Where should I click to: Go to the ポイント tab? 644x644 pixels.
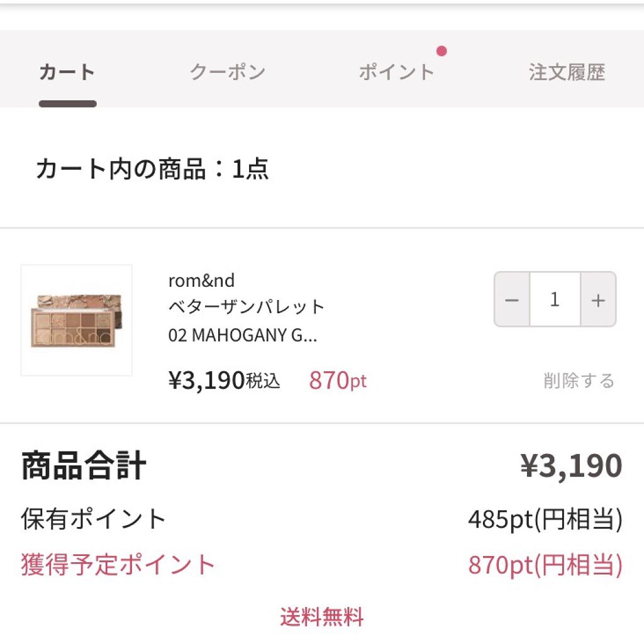click(x=397, y=73)
